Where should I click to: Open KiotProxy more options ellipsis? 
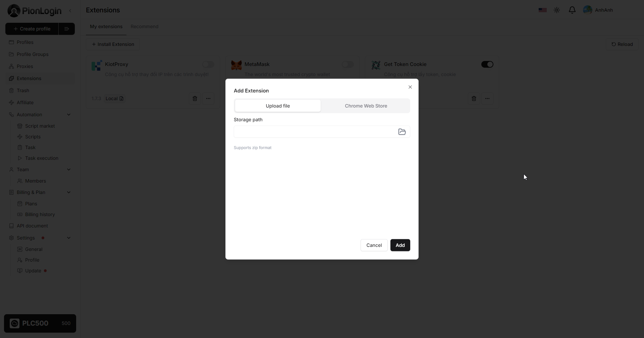[x=208, y=98]
